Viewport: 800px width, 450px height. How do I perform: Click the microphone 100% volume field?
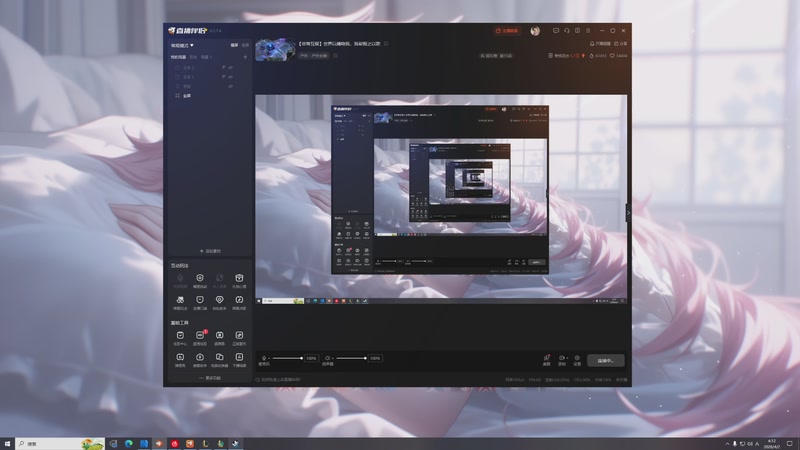(x=311, y=358)
